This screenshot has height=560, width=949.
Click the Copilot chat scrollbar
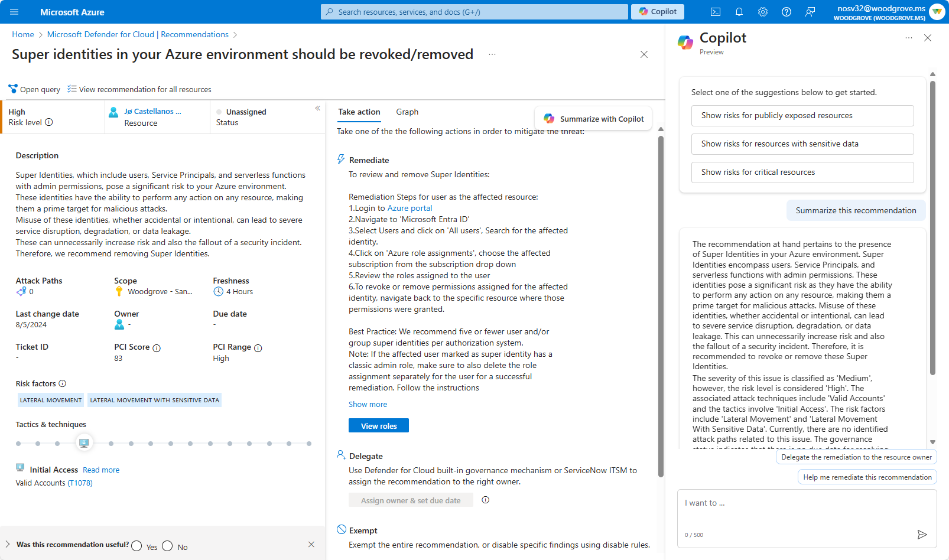point(932,228)
